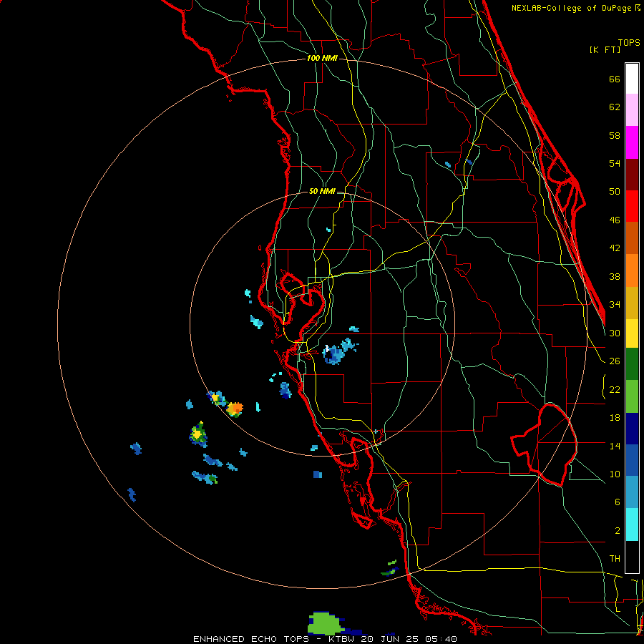Image resolution: width=644 pixels, height=644 pixels.
Task: Click the "KTBW" radar site identifier
Action: 341,639
